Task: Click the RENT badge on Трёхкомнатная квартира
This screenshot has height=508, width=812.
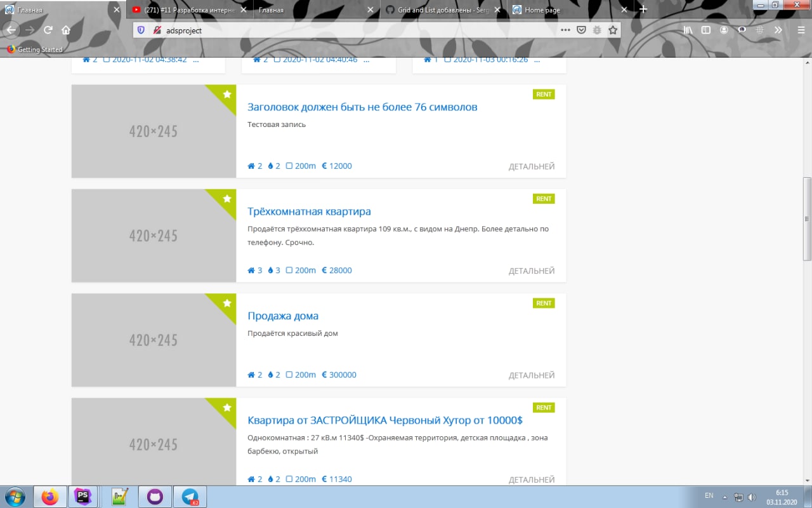Action: 544,199
